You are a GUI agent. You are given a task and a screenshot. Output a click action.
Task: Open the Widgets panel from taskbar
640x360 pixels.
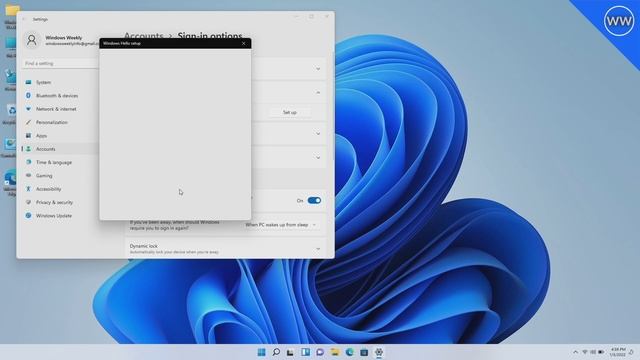tap(305, 352)
